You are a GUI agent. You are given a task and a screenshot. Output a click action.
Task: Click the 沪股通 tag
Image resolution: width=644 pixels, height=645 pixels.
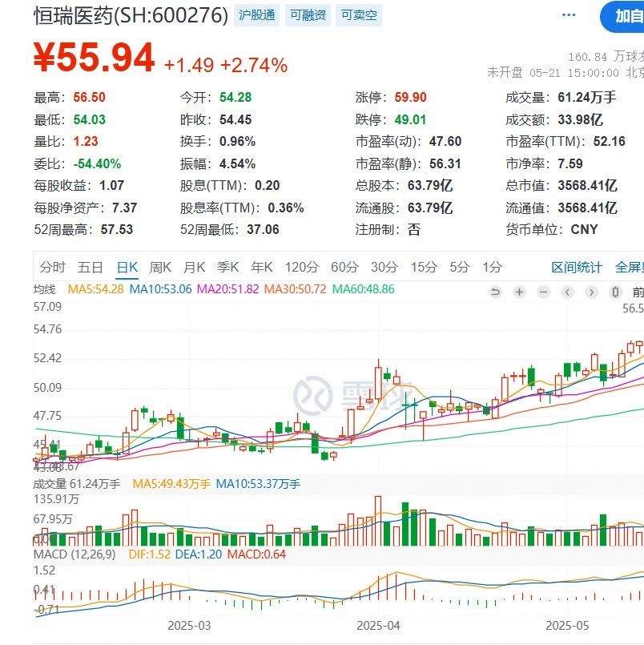click(256, 15)
